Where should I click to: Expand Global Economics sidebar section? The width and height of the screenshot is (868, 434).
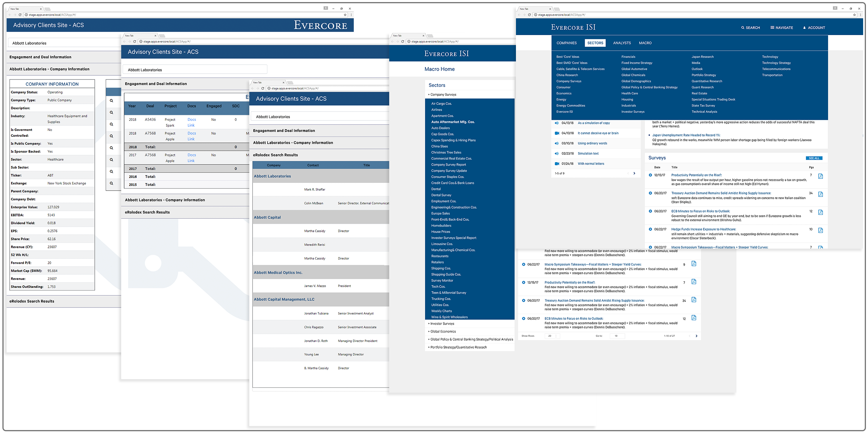tap(443, 332)
